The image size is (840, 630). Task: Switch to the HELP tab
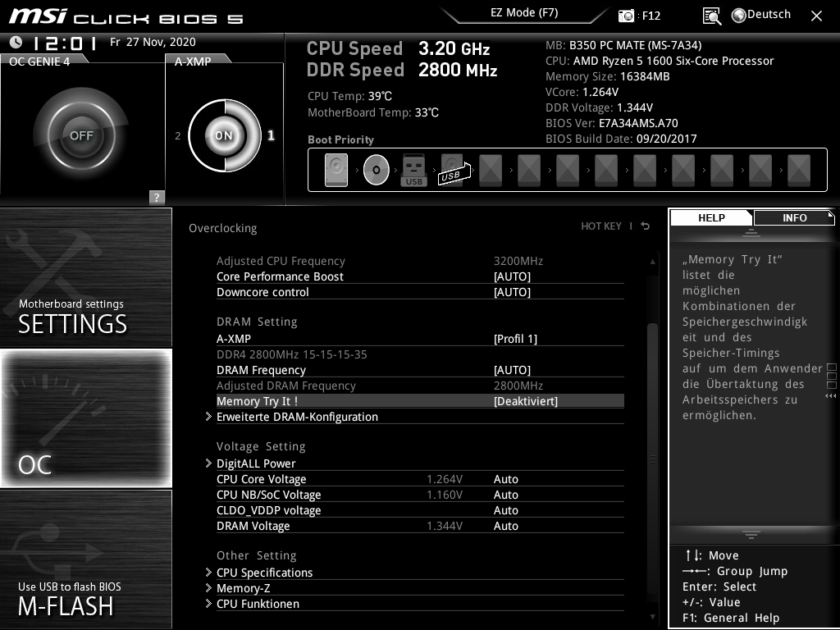711,218
